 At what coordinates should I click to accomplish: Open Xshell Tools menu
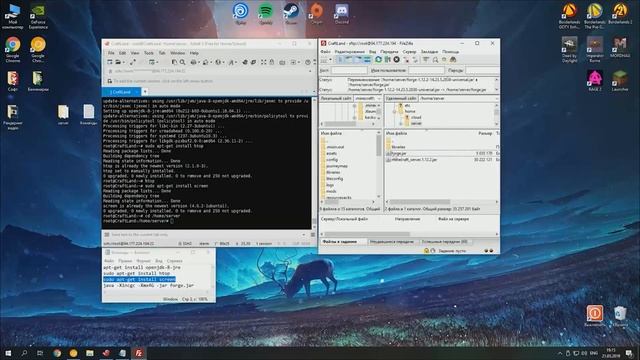(x=149, y=53)
